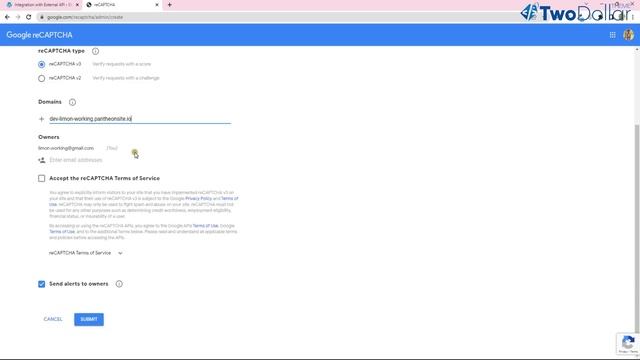This screenshot has width=640, height=360.
Task: Show info about Domains
Action: 72,102
